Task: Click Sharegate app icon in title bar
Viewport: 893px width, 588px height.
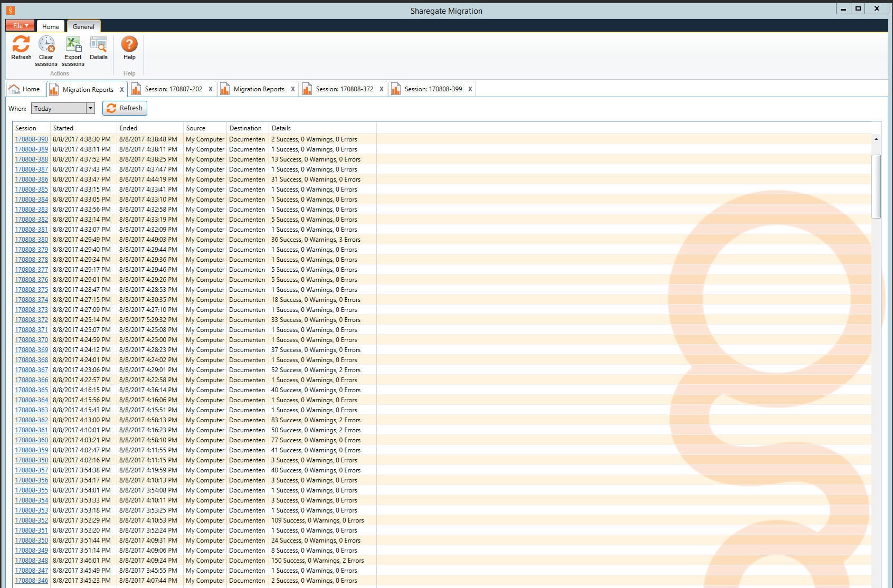Action: coord(11,10)
